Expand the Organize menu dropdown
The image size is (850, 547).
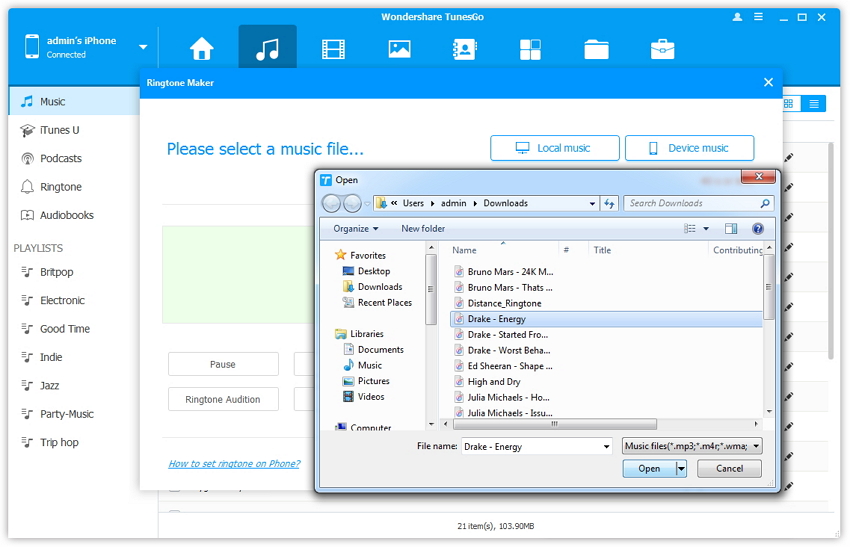tap(356, 229)
